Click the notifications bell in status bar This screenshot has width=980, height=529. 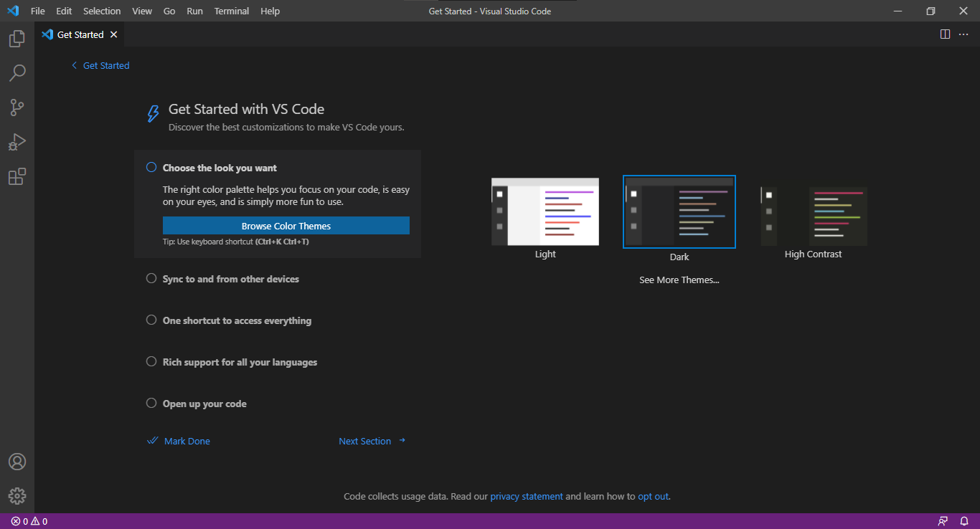(x=964, y=521)
